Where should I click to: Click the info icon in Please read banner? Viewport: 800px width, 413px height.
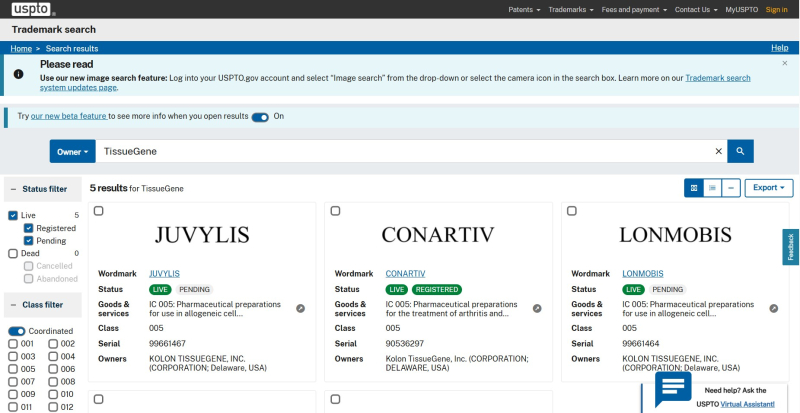pos(18,74)
